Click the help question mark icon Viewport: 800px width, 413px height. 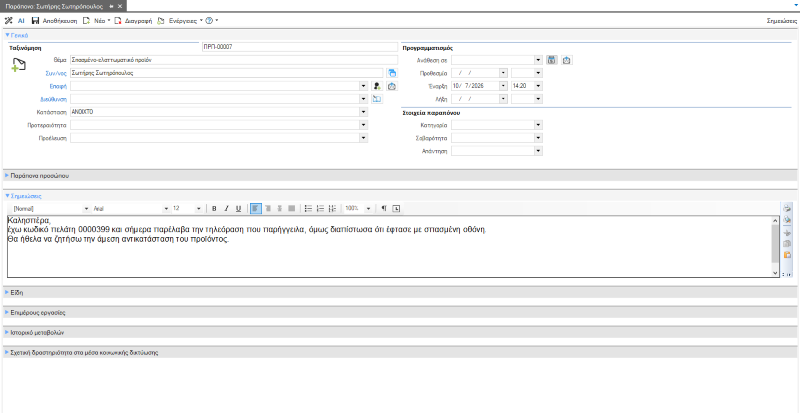pos(209,21)
